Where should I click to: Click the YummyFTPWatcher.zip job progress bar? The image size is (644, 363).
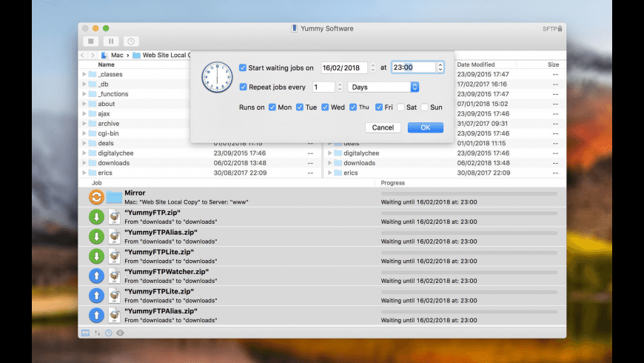pyautogui.click(x=469, y=273)
